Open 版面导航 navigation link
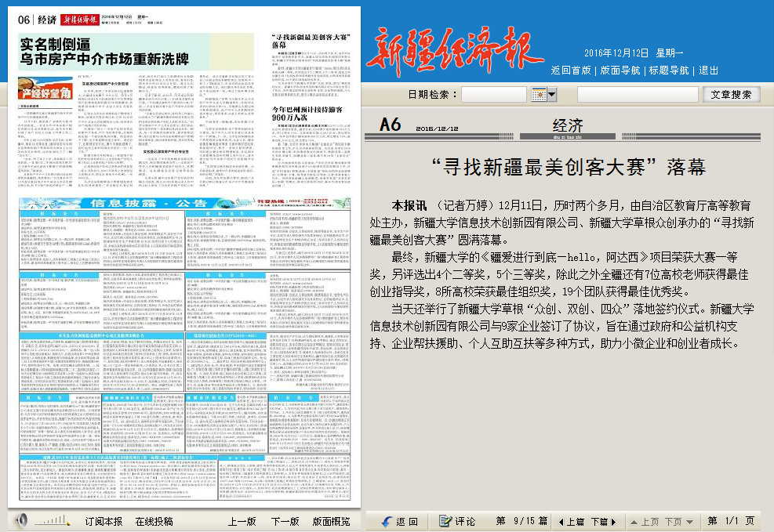The width and height of the screenshot is (774, 532). point(620,70)
